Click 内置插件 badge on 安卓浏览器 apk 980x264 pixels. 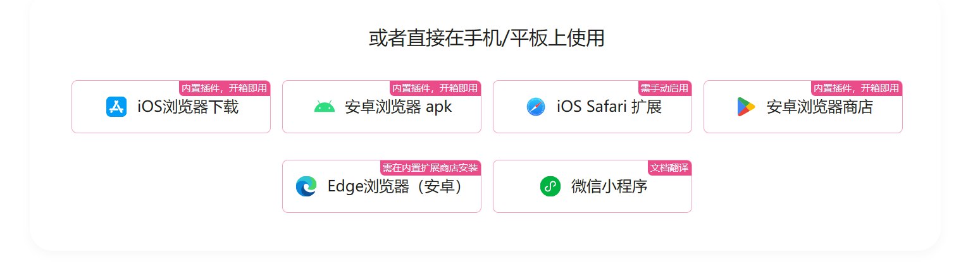pyautogui.click(x=435, y=88)
